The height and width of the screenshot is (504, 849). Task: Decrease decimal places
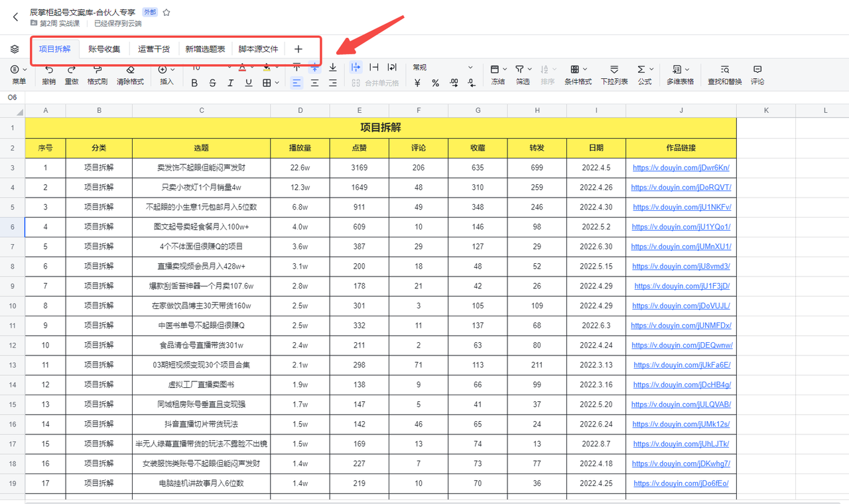point(471,83)
